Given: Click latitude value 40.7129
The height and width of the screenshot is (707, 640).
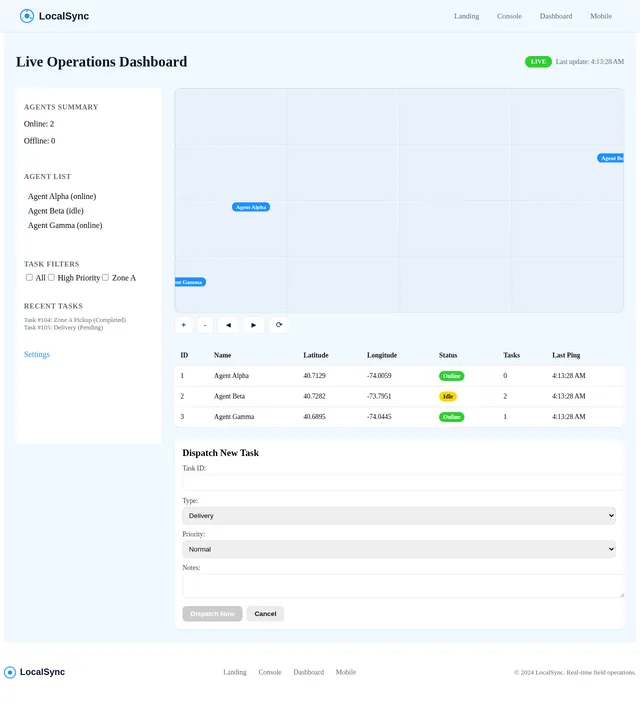Looking at the screenshot, I should pyautogui.click(x=314, y=376).
